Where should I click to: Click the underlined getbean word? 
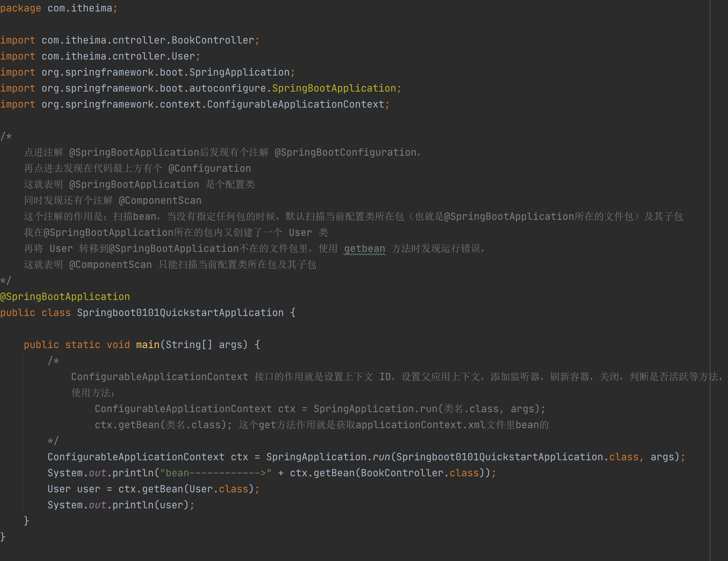coord(364,248)
